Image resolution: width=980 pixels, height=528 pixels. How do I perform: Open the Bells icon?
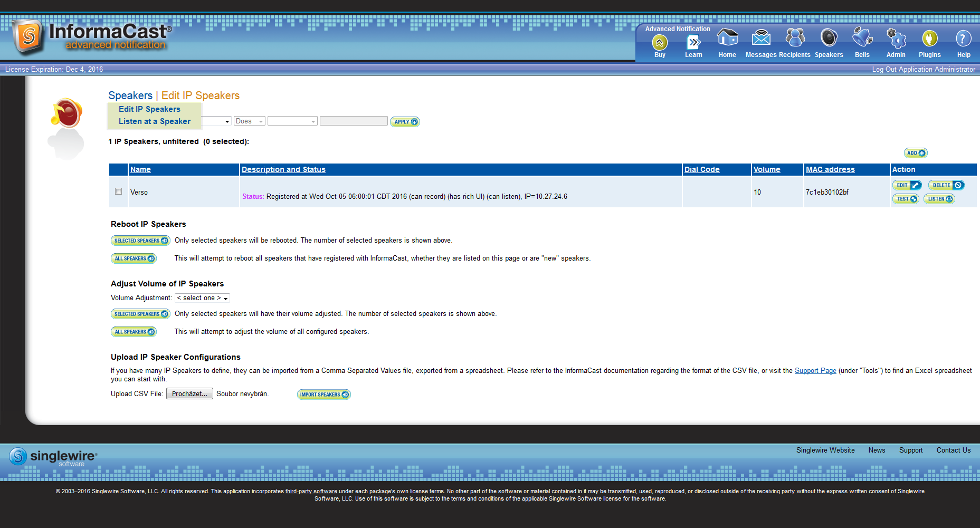point(862,39)
